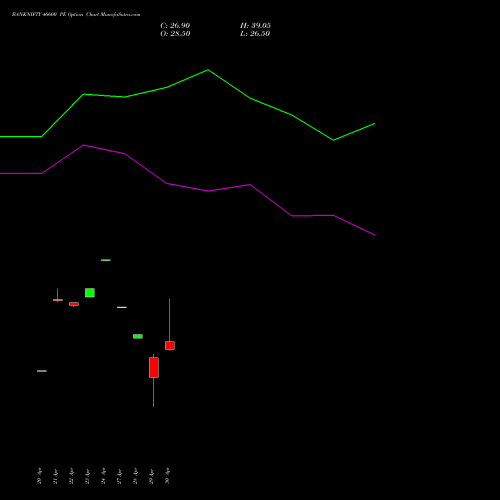Click the purple line's highest point

(84, 145)
